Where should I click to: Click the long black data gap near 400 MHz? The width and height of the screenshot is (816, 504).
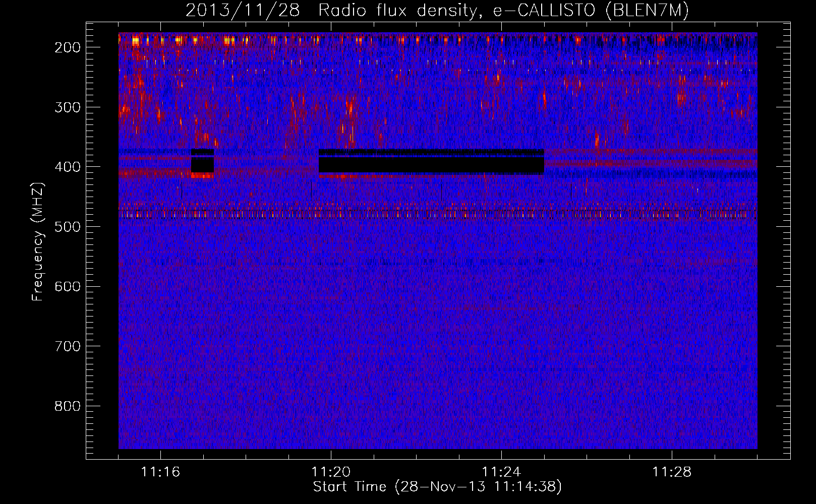(x=431, y=162)
